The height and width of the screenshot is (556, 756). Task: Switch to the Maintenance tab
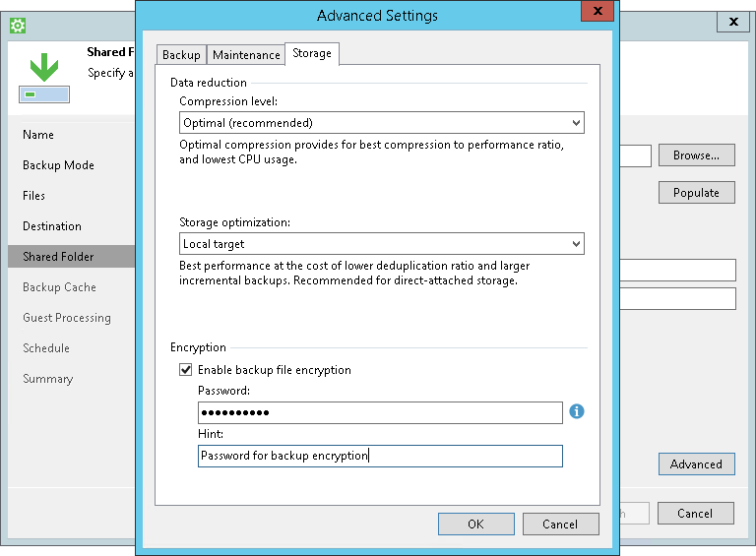[x=246, y=55]
